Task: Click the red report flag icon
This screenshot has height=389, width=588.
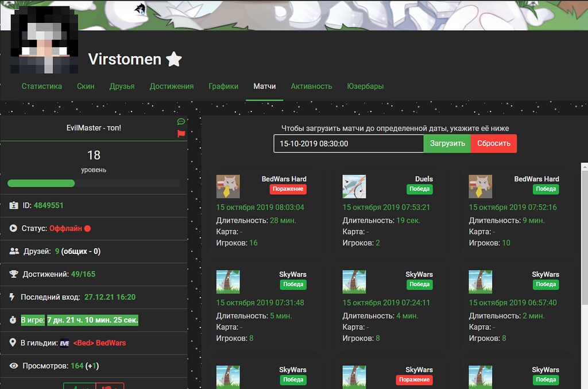Action: [181, 133]
